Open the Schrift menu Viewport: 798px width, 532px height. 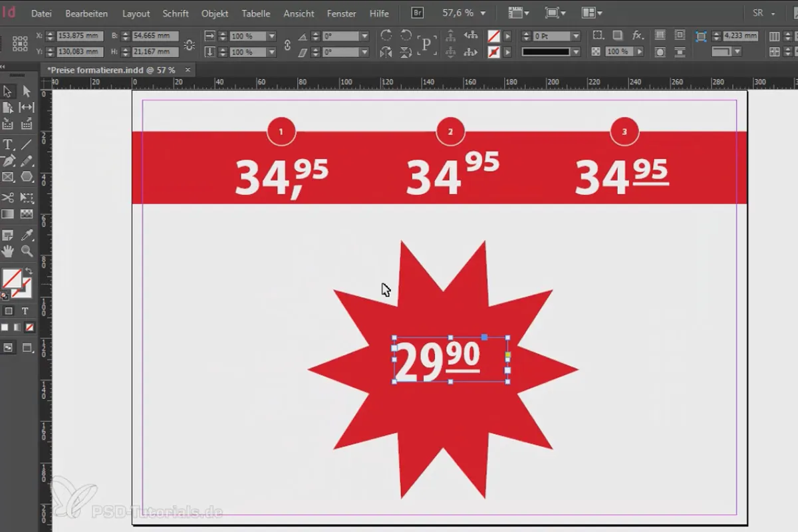pyautogui.click(x=176, y=13)
